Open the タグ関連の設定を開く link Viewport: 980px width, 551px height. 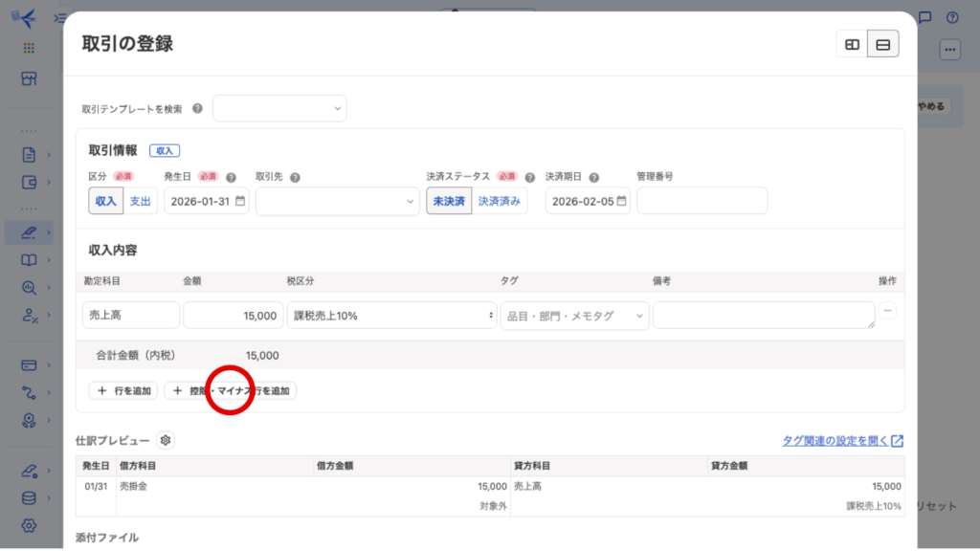(x=842, y=441)
